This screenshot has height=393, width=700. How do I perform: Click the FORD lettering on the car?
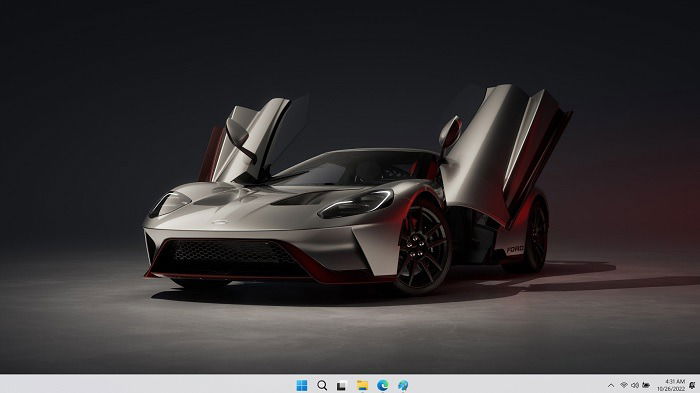click(514, 250)
